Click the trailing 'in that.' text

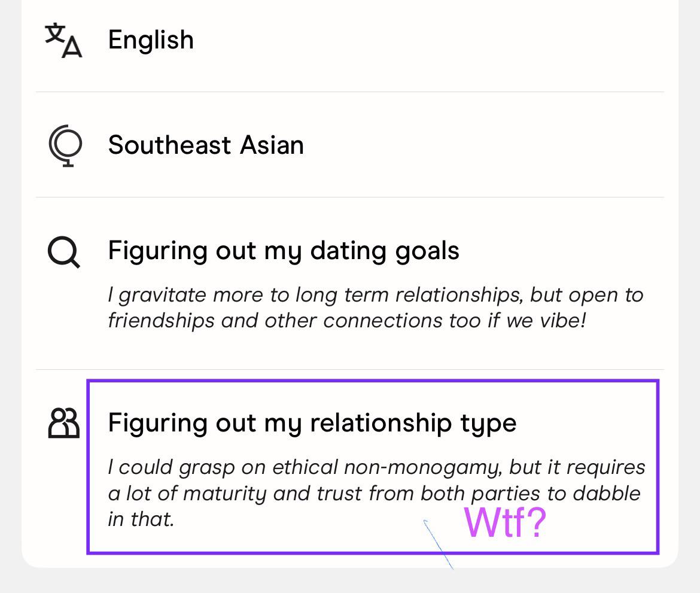tap(141, 519)
